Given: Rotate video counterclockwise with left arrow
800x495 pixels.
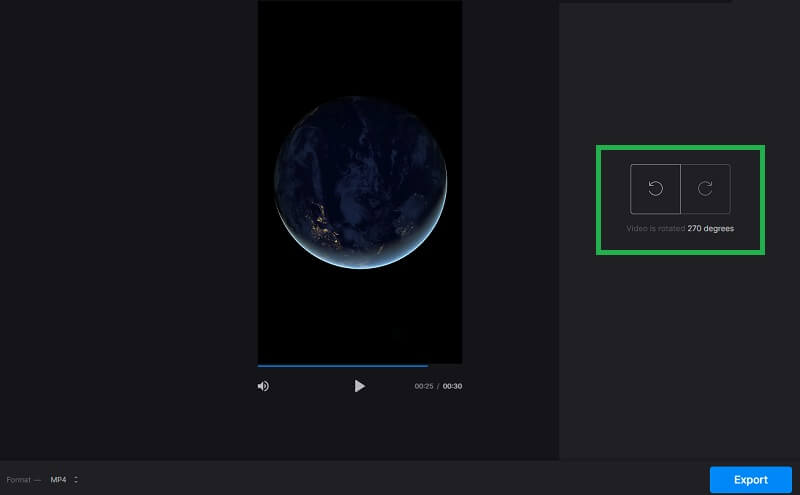Looking at the screenshot, I should click(x=655, y=189).
